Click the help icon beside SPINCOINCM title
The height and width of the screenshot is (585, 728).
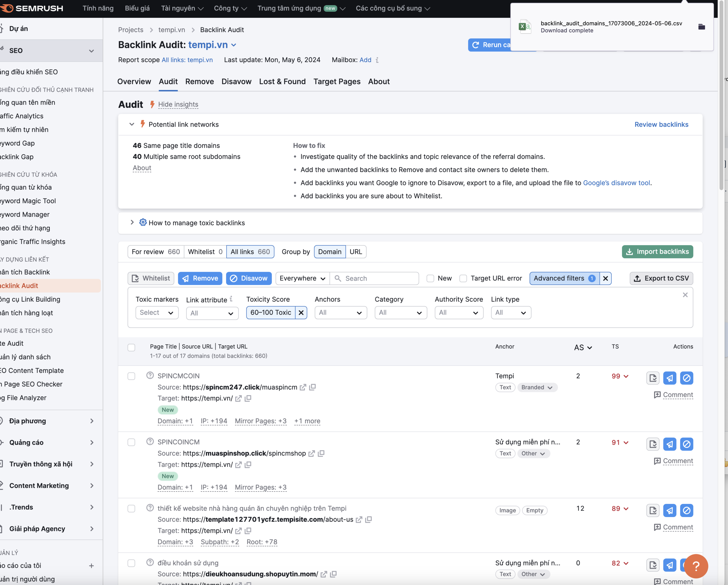[150, 442]
